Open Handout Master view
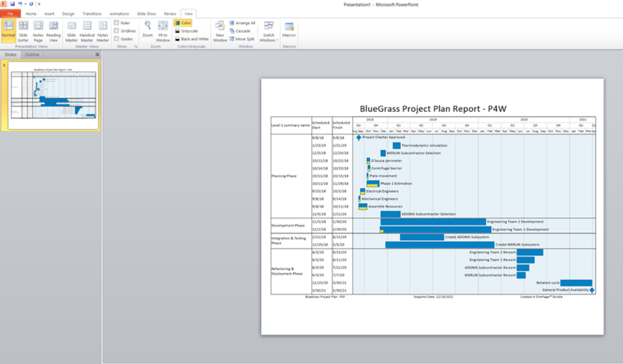The height and width of the screenshot is (364, 623). (87, 31)
